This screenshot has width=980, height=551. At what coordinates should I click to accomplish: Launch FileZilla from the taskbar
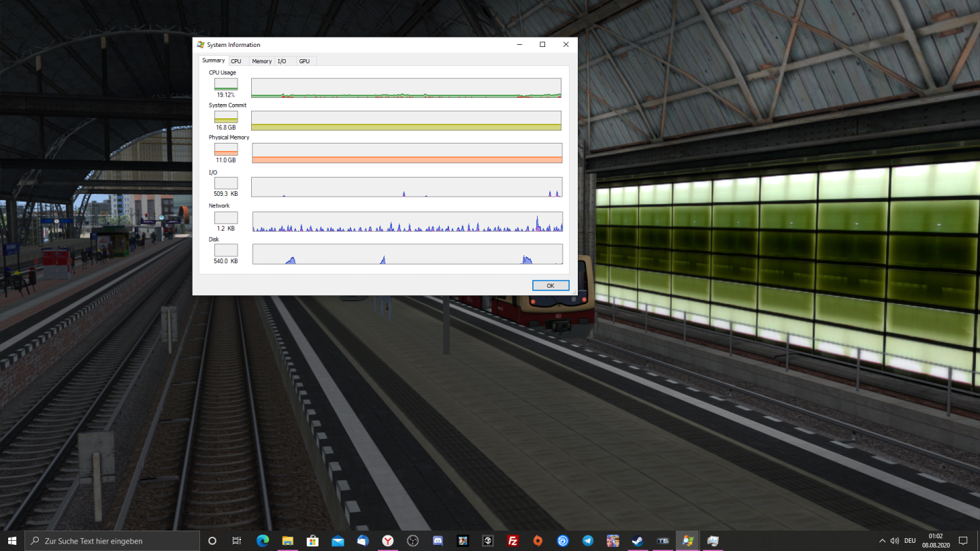pyautogui.click(x=512, y=541)
